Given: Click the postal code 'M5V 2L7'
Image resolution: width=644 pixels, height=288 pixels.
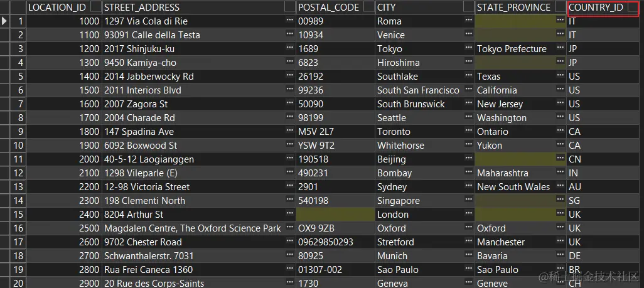Looking at the screenshot, I should (x=316, y=132).
